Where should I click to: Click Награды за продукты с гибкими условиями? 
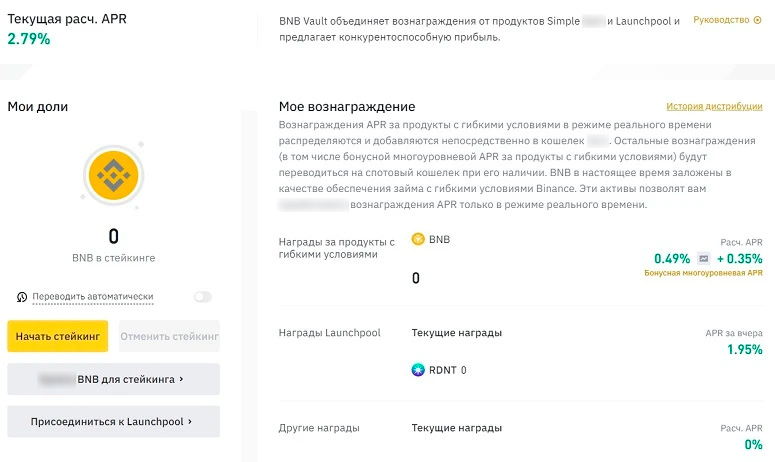pos(337,248)
